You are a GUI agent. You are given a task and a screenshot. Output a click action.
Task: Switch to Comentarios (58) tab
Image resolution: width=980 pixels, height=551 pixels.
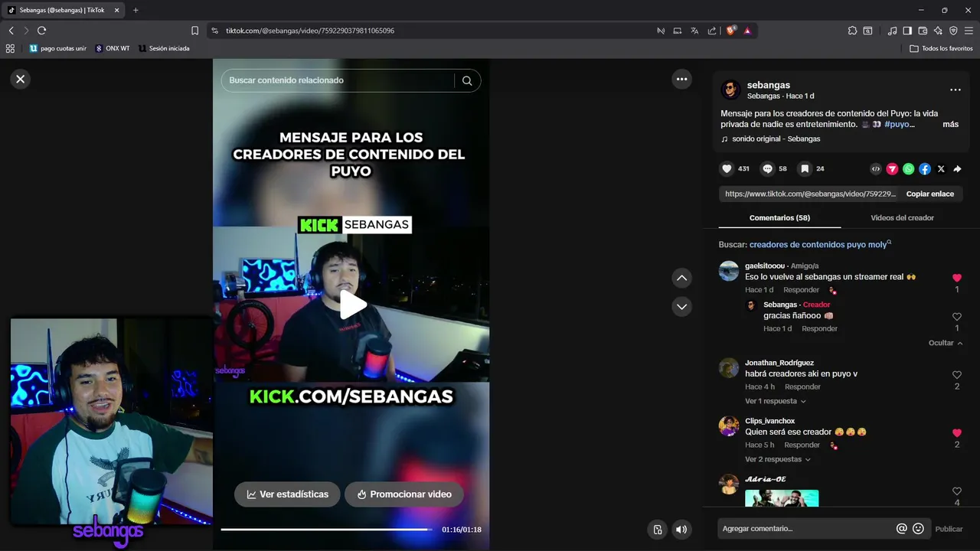click(779, 218)
